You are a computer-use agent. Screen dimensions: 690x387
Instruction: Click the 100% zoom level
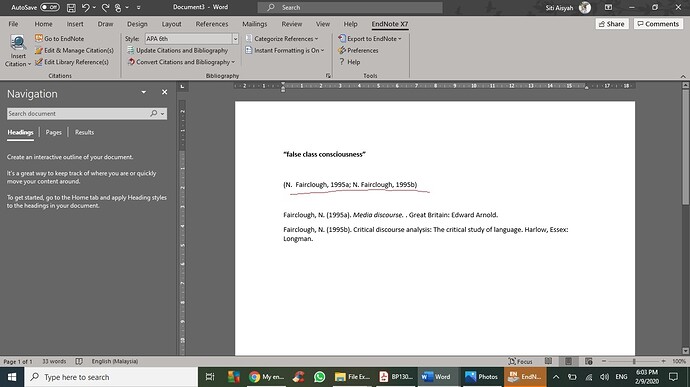(679, 361)
